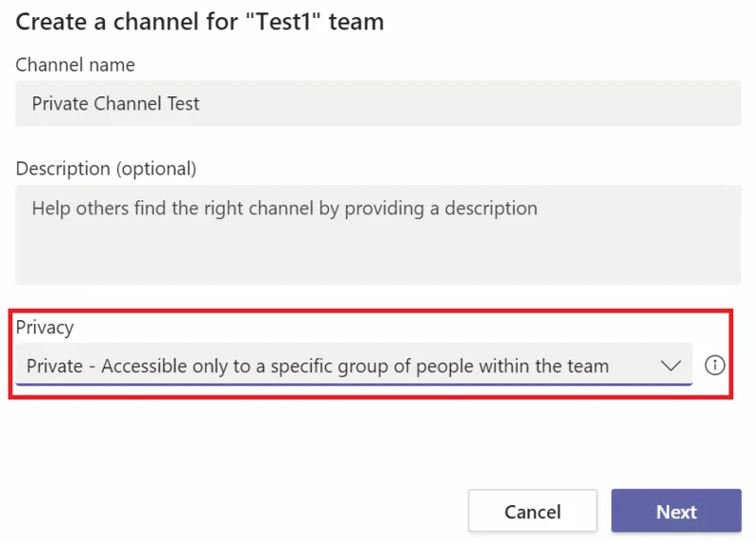
Task: Click the word "Test1" in the dialog title
Action: (x=283, y=22)
